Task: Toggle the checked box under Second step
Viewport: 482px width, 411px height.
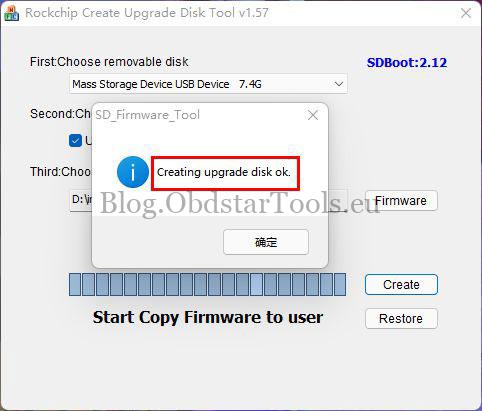Action: tap(75, 140)
